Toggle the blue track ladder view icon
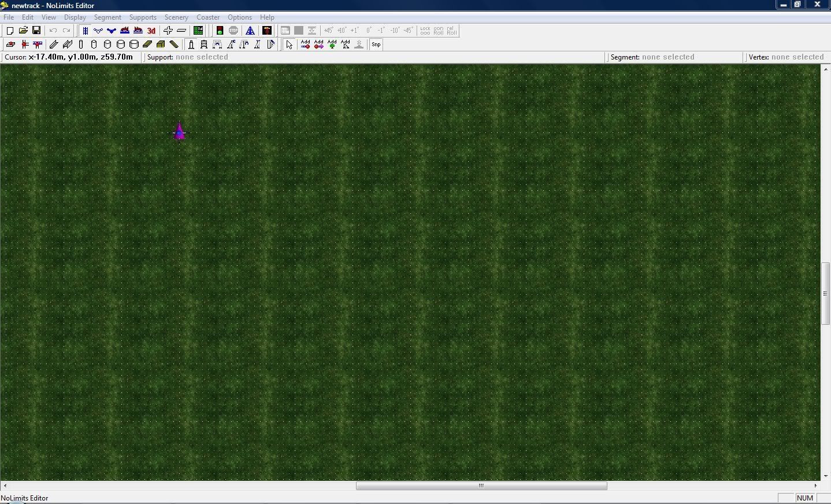The image size is (831, 504). pyautogui.click(x=85, y=31)
